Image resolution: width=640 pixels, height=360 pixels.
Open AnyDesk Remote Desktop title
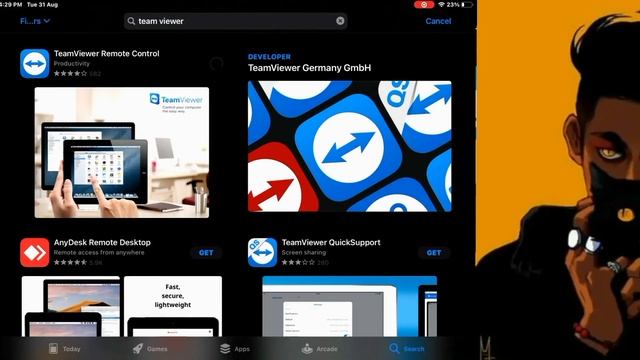tap(102, 242)
